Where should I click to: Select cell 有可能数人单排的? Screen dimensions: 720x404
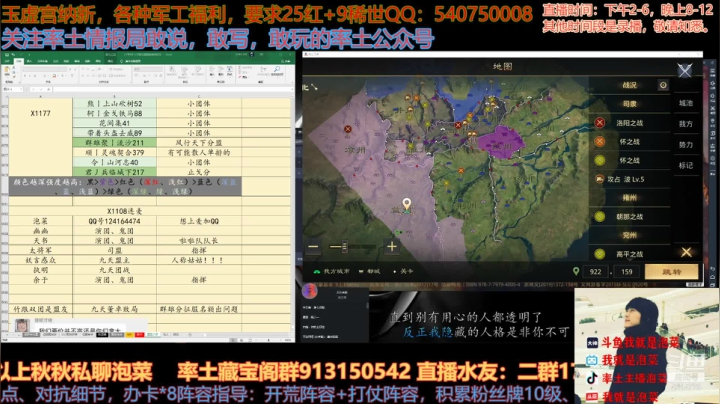[x=199, y=152]
